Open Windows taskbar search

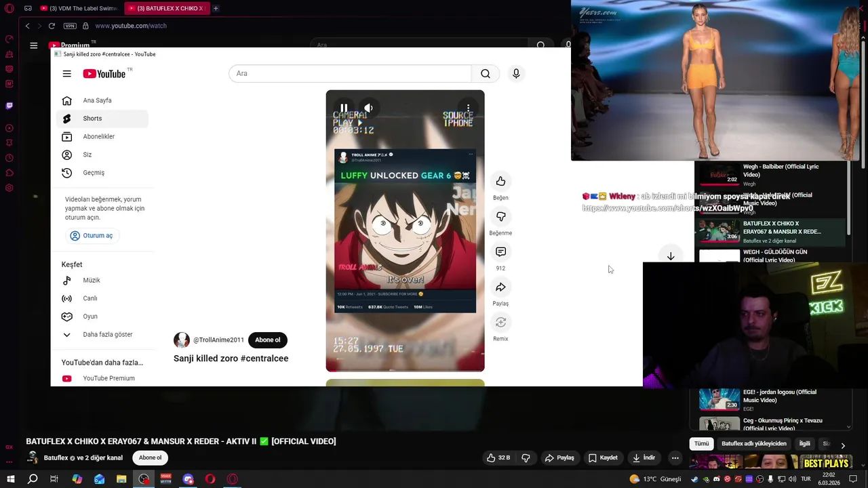[33, 479]
